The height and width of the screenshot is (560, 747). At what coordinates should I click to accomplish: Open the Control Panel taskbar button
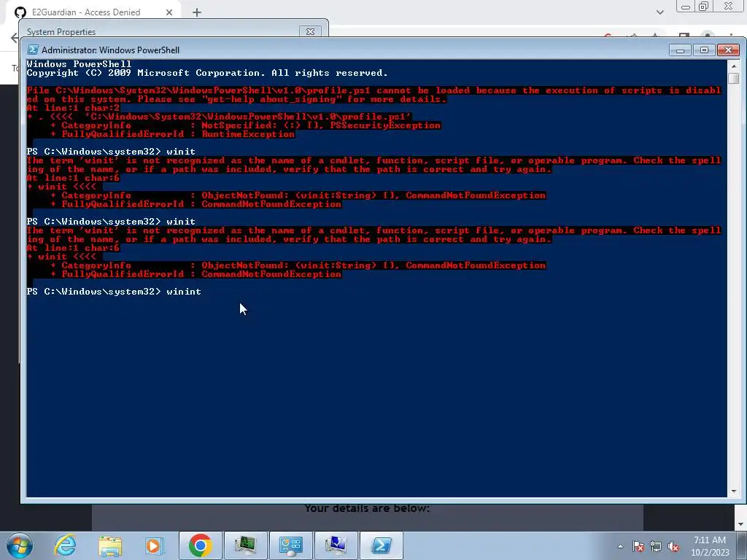290,545
